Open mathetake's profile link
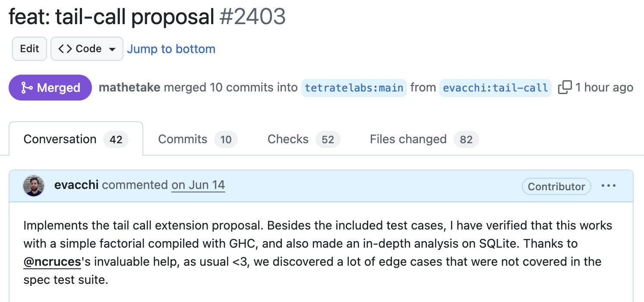644x302 pixels. [129, 88]
